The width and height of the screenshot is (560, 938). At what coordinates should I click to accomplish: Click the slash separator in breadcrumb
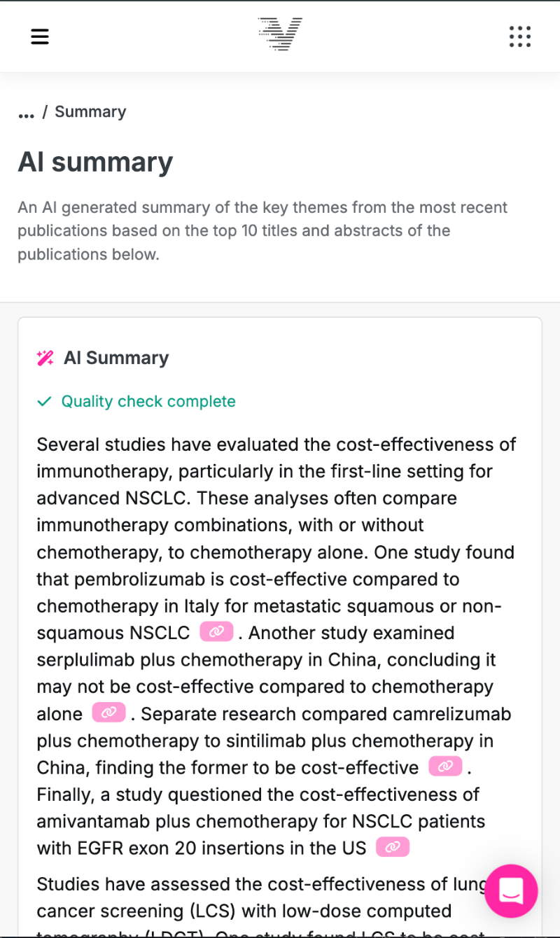(45, 112)
